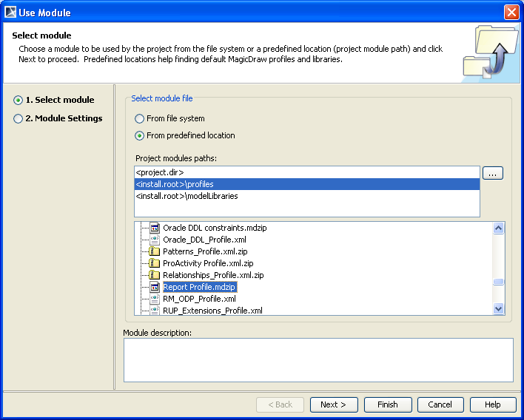Select the <project.dir> module path
Image resolution: width=524 pixels, height=420 pixels.
pos(160,172)
